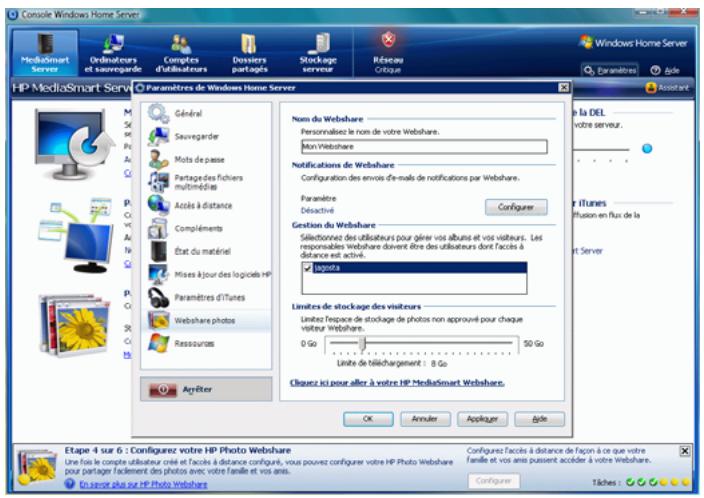
Task: Click the Désactivé parameter status text
Action: click(x=317, y=211)
